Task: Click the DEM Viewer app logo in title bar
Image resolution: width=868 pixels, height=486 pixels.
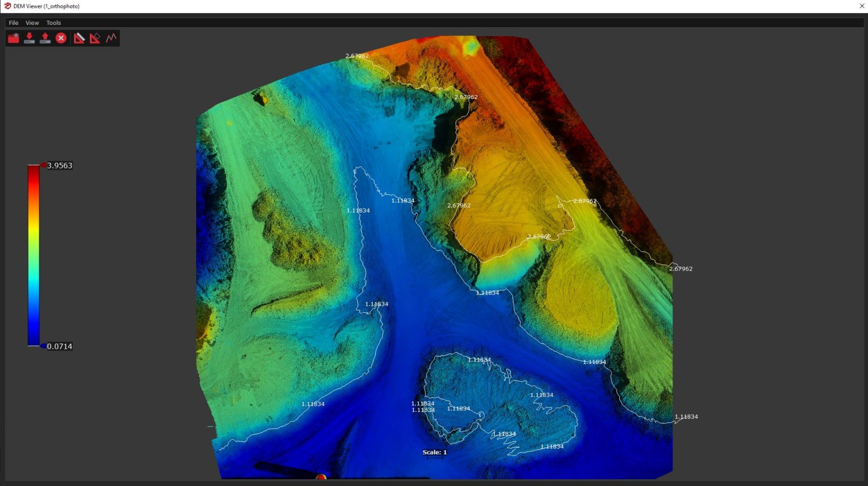Action: click(x=7, y=6)
